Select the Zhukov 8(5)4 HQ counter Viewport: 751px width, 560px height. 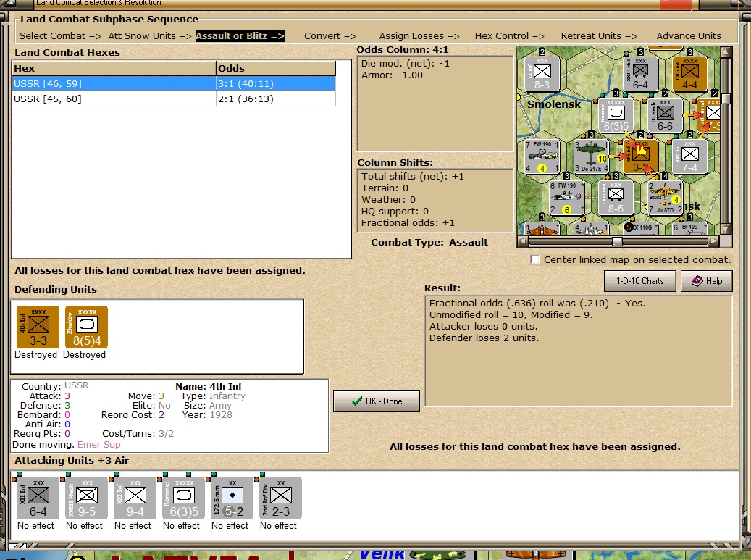[x=86, y=327]
